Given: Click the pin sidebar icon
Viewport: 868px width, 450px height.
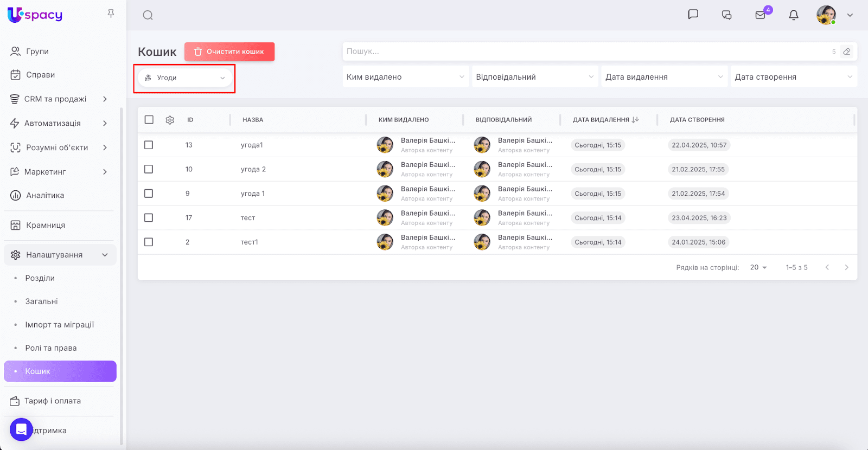Looking at the screenshot, I should pyautogui.click(x=111, y=14).
